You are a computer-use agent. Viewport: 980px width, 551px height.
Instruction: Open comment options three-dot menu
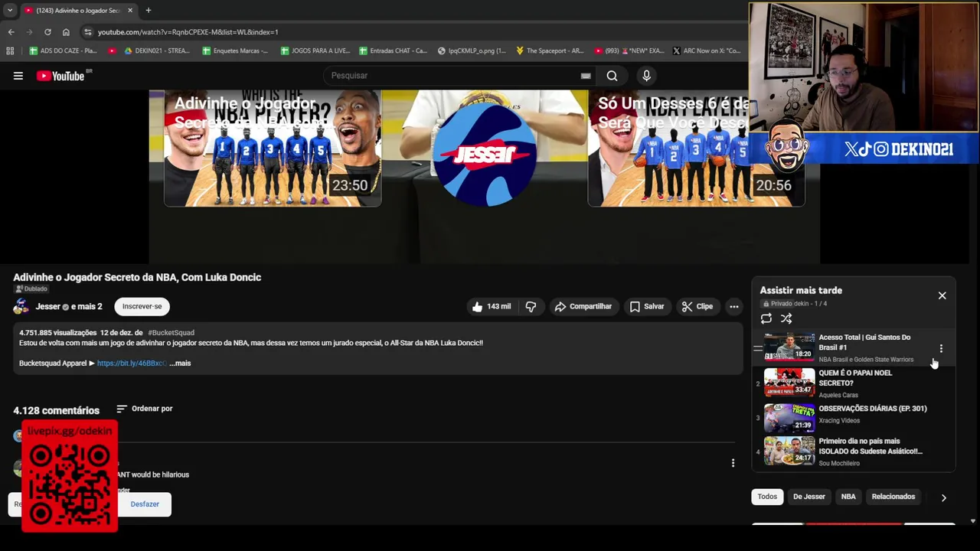733,463
